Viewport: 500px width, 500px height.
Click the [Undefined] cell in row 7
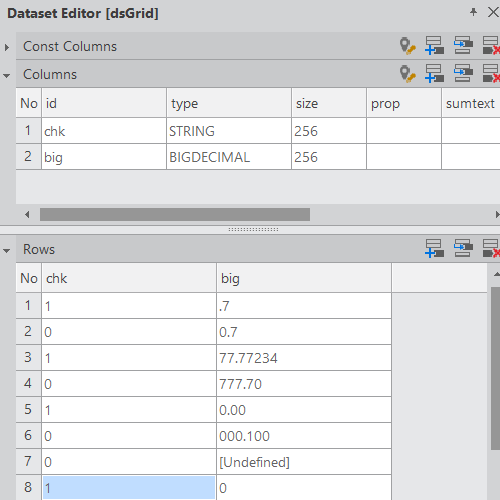pos(304,462)
